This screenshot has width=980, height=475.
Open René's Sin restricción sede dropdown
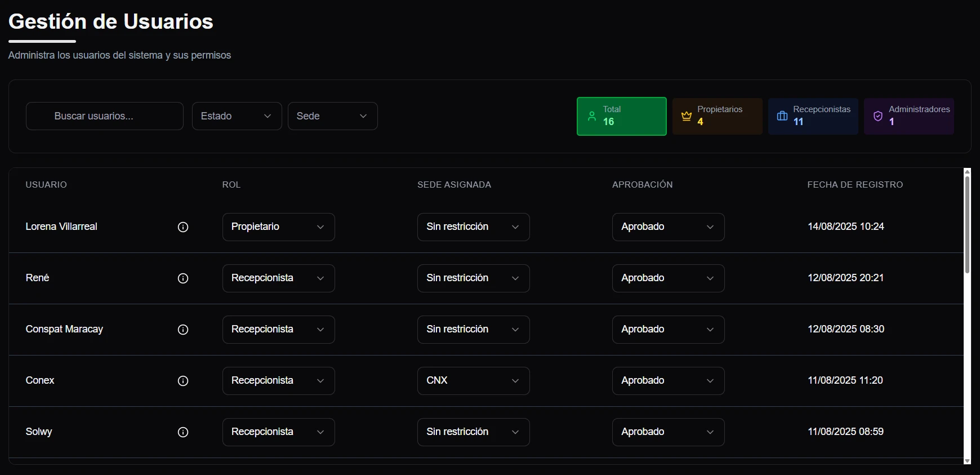pyautogui.click(x=473, y=278)
